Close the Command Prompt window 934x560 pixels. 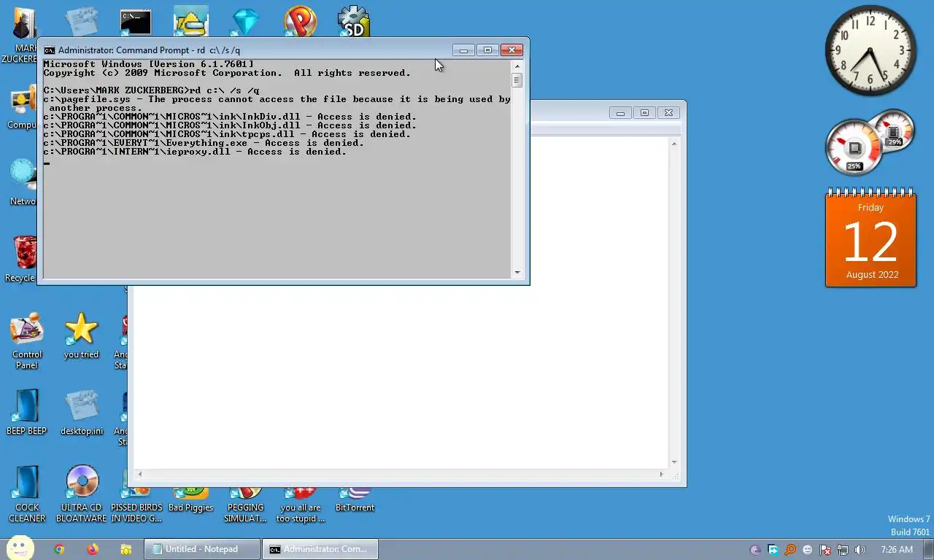(x=512, y=50)
